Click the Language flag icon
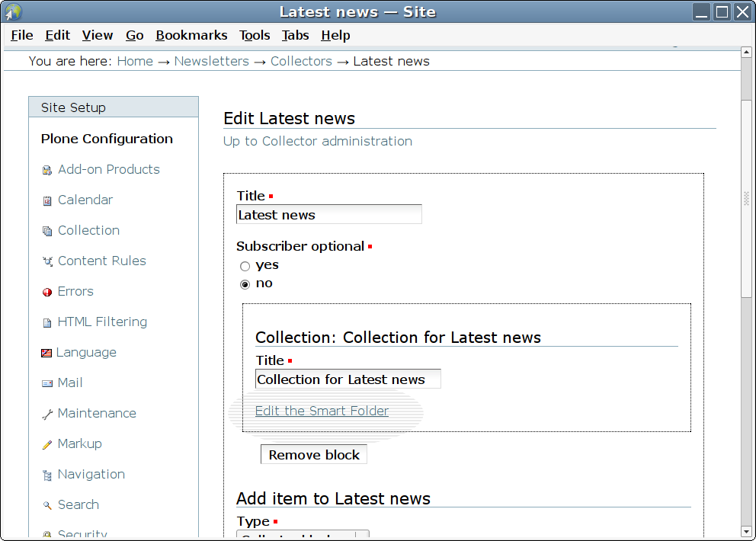 click(x=46, y=353)
